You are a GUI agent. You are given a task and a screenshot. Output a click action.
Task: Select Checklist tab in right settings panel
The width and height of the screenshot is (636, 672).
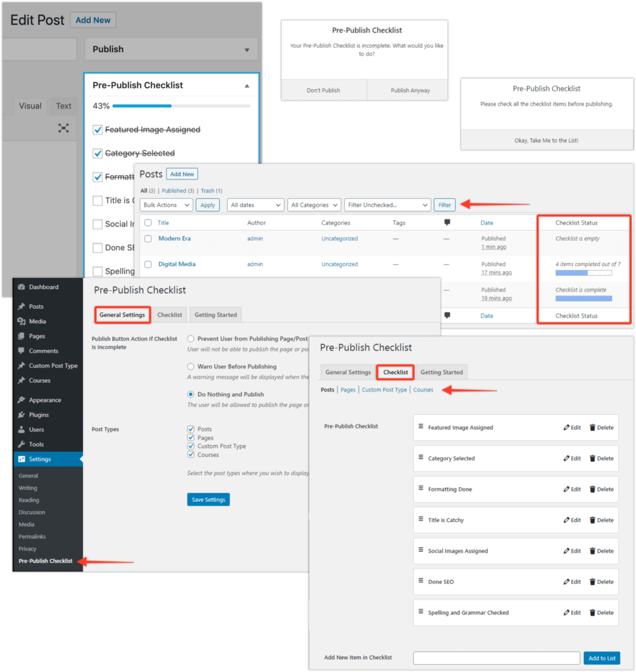pyautogui.click(x=396, y=372)
